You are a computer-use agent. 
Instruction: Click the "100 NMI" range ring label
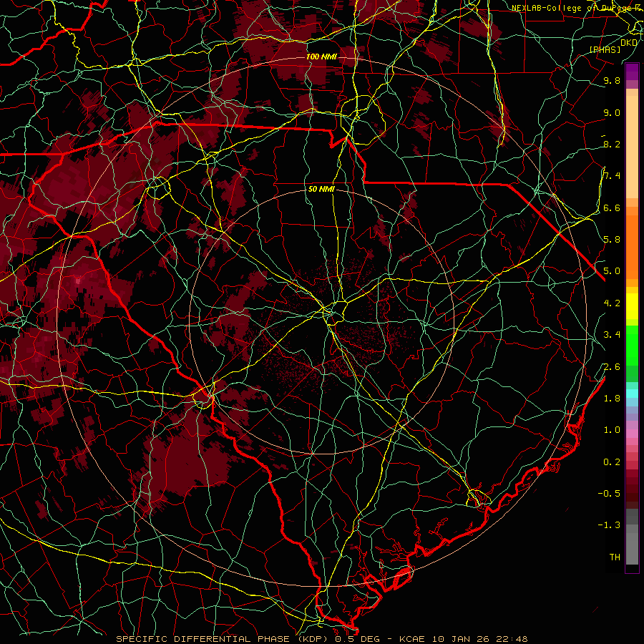click(x=321, y=57)
